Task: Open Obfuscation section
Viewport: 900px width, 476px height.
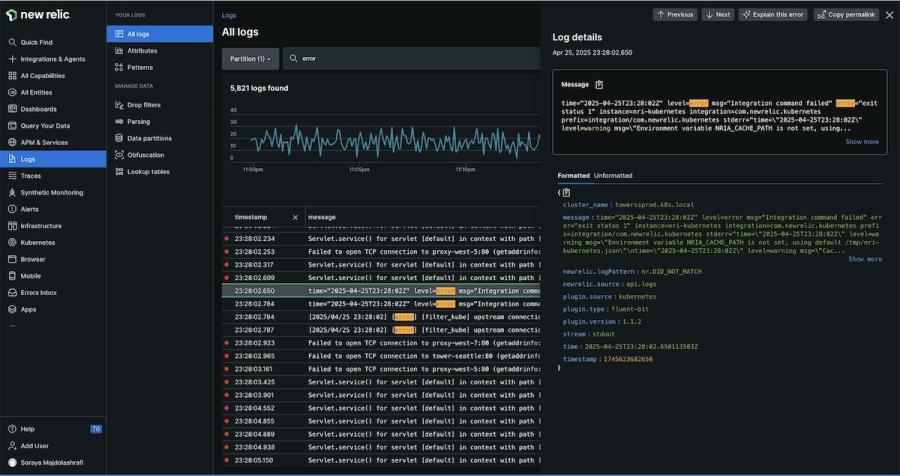Action: [145, 155]
